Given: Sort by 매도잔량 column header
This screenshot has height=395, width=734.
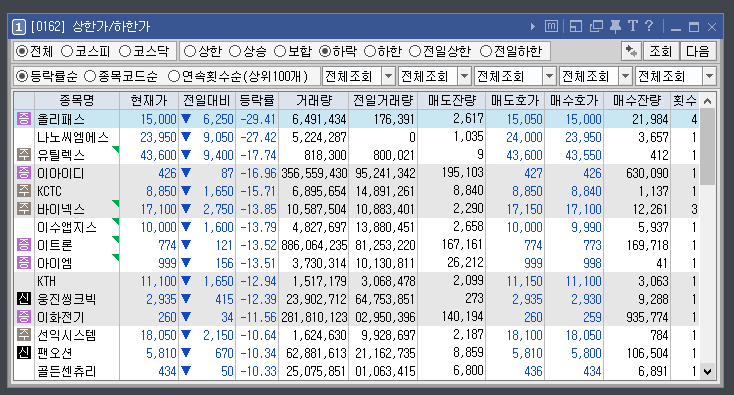Looking at the screenshot, I should click(452, 100).
